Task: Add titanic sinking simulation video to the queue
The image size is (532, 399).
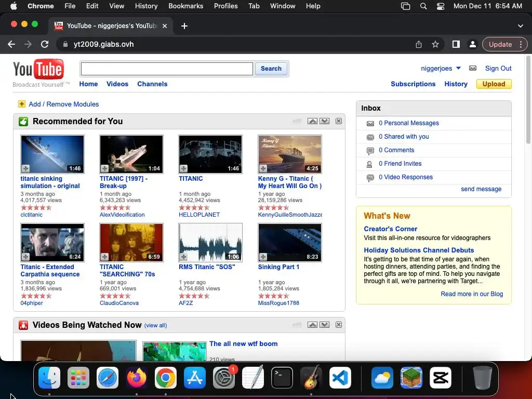Action: [x=25, y=168]
